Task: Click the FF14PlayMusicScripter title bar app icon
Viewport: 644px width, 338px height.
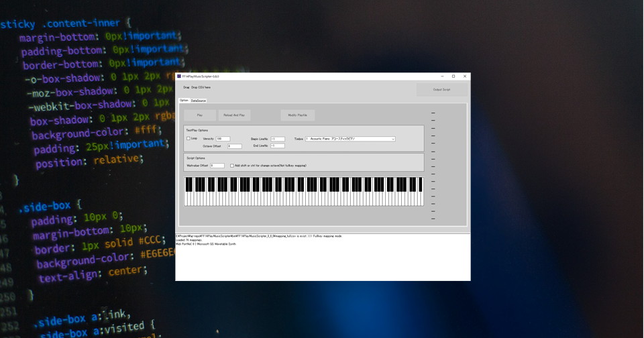Action: [x=179, y=76]
